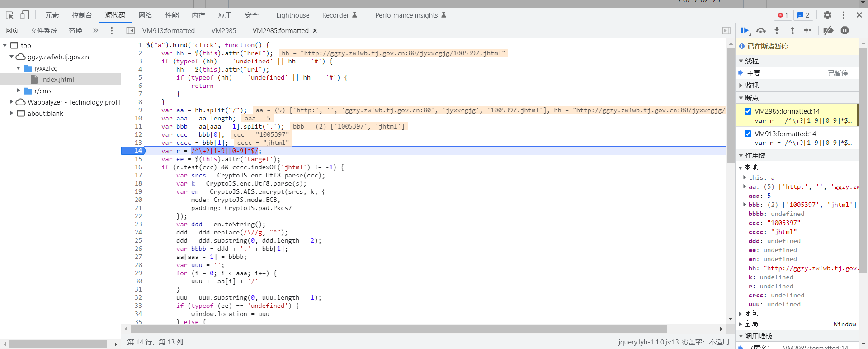868x349 pixels.
Task: Open the 内存 panel tab
Action: point(198,15)
